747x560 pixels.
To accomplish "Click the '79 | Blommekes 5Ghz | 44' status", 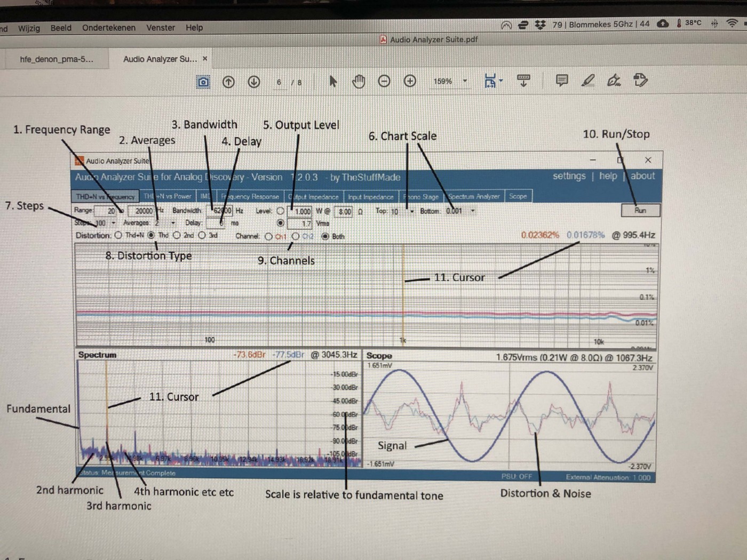I will pos(601,24).
